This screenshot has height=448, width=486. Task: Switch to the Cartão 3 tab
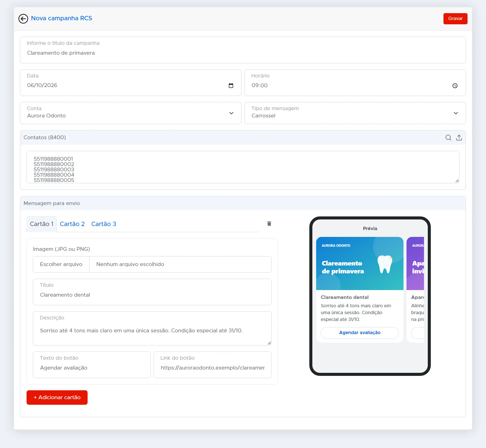point(104,224)
